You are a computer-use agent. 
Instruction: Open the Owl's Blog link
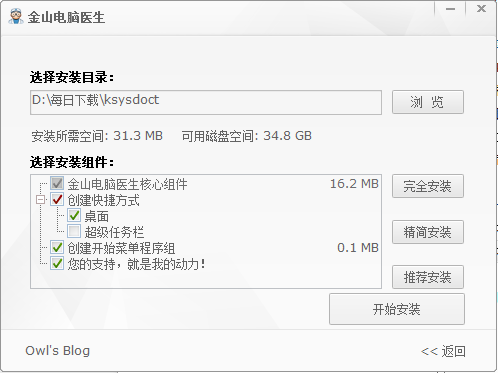tap(57, 351)
